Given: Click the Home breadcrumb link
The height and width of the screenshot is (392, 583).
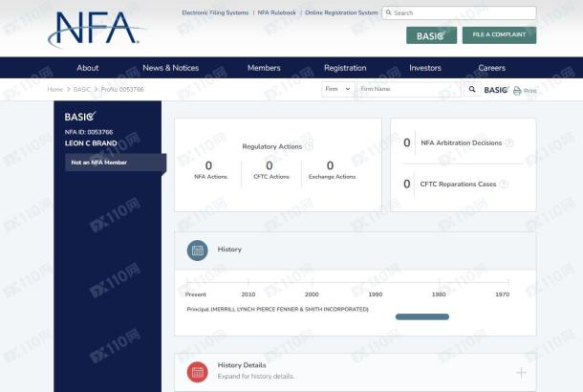Looking at the screenshot, I should pos(55,90).
